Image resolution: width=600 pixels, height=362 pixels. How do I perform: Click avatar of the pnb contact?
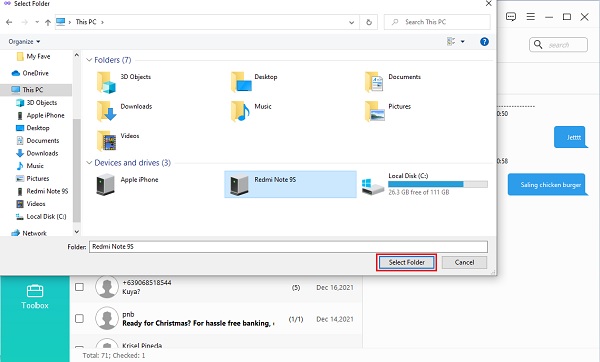click(107, 318)
